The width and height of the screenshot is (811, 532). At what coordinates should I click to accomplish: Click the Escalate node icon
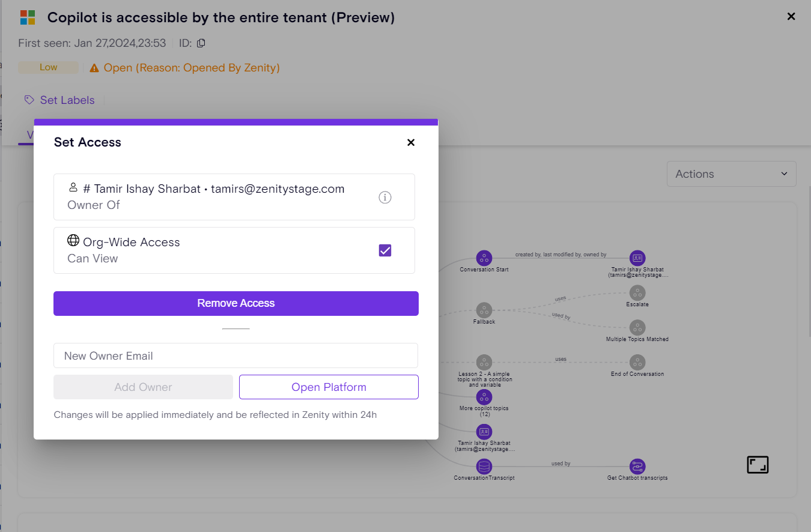click(637, 293)
